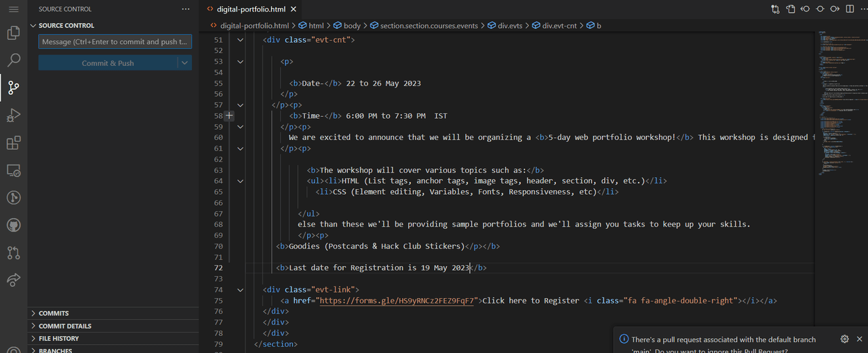Open the GitHub view icon
The height and width of the screenshot is (353, 868).
coord(14,225)
